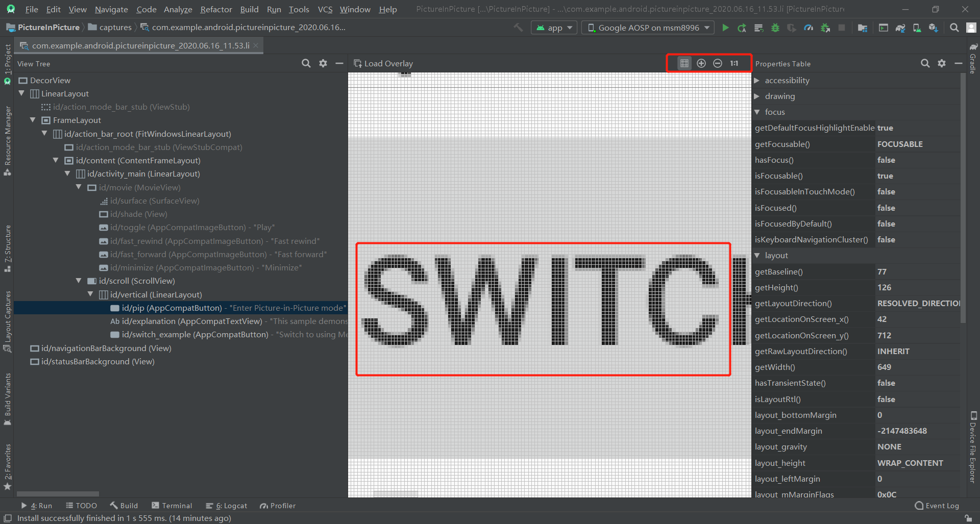Open the Resource Manager side panel
Image resolution: width=980 pixels, height=524 pixels.
tap(7, 140)
